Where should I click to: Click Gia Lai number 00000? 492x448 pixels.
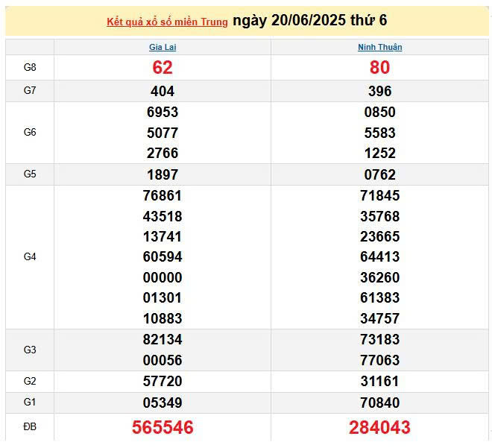point(163,277)
